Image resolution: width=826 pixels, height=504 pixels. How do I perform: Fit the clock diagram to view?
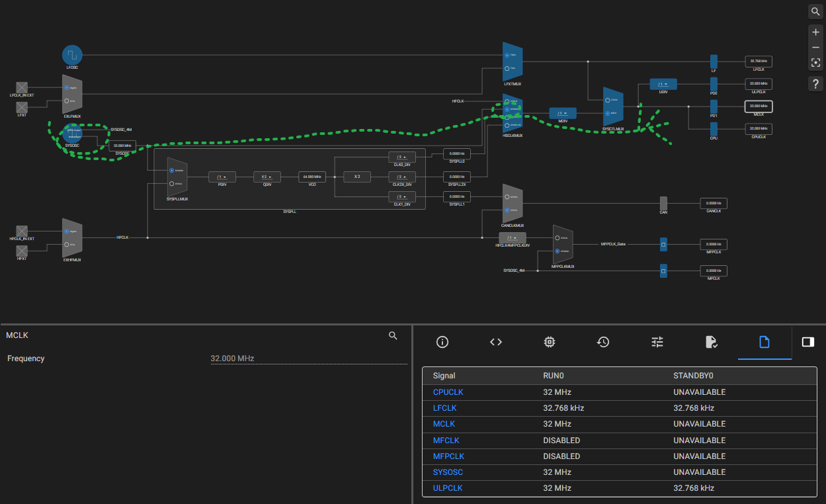pyautogui.click(x=815, y=63)
